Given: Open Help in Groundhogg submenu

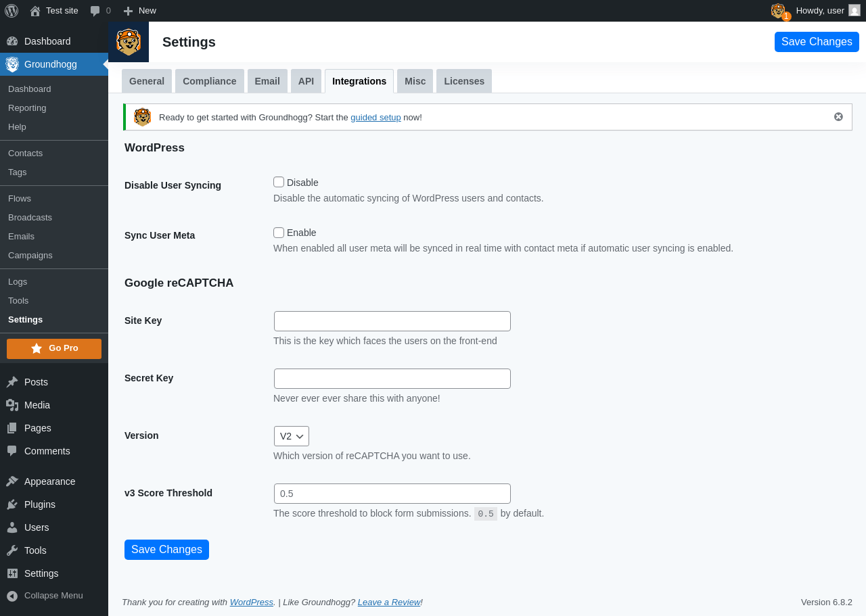Looking at the screenshot, I should [54, 127].
